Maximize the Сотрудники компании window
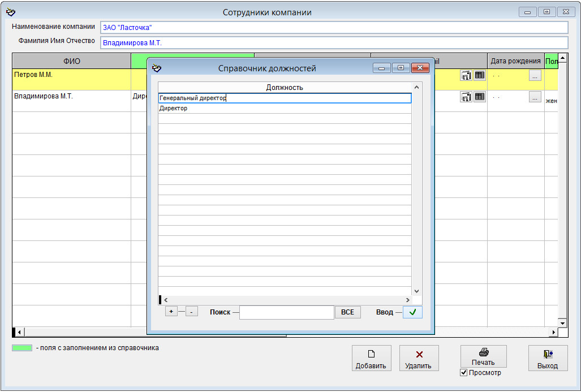The height and width of the screenshot is (392, 581). (x=546, y=12)
